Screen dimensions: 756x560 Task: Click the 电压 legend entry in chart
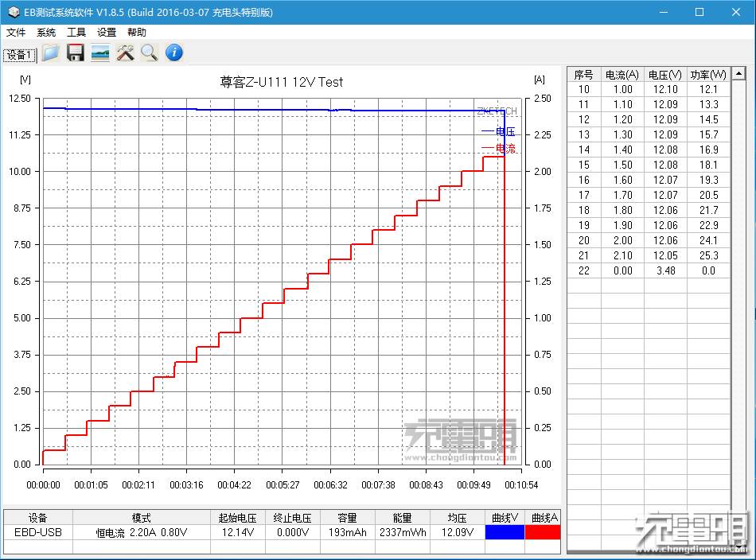tap(498, 131)
